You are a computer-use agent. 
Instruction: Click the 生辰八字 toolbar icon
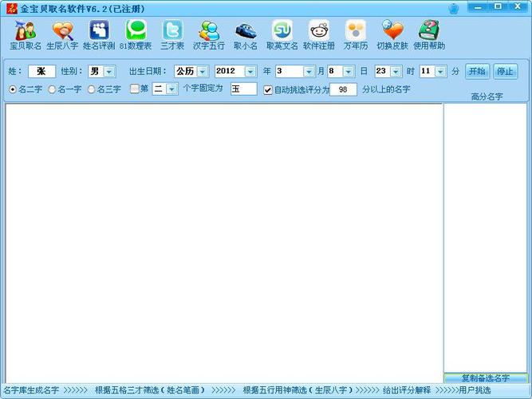tap(61, 34)
